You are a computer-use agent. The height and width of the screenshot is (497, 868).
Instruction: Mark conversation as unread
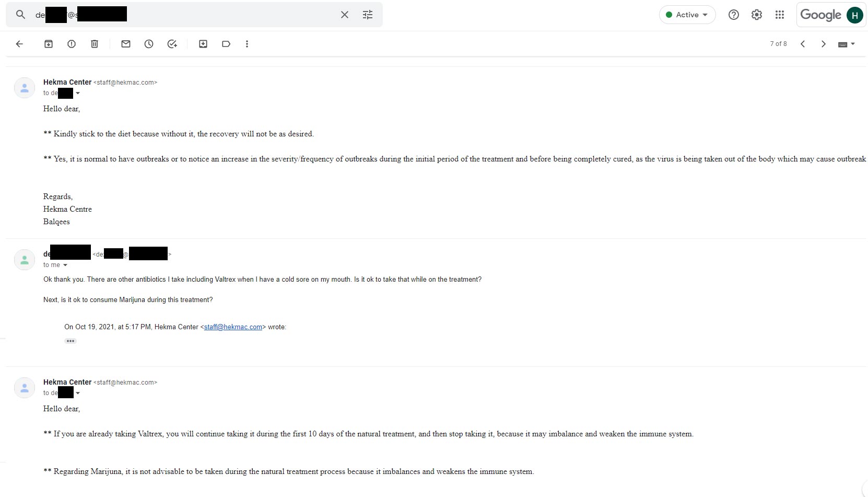126,44
